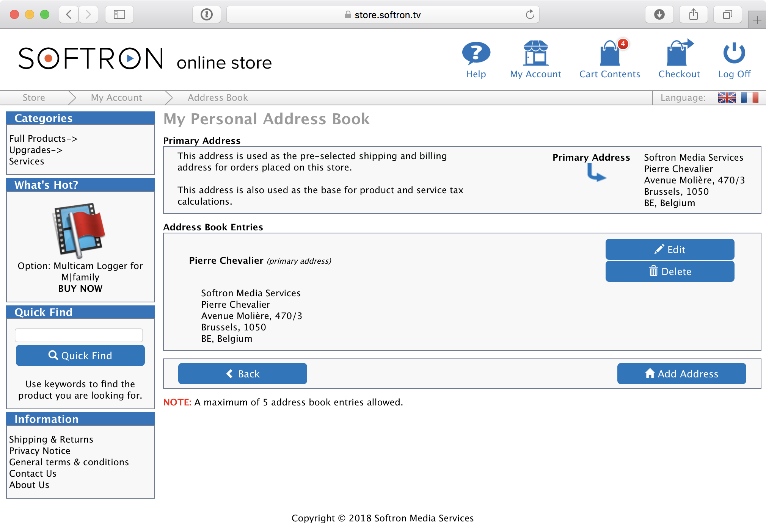Click cart item count badge 4
Image resolution: width=766 pixels, height=532 pixels.
pos(623,44)
